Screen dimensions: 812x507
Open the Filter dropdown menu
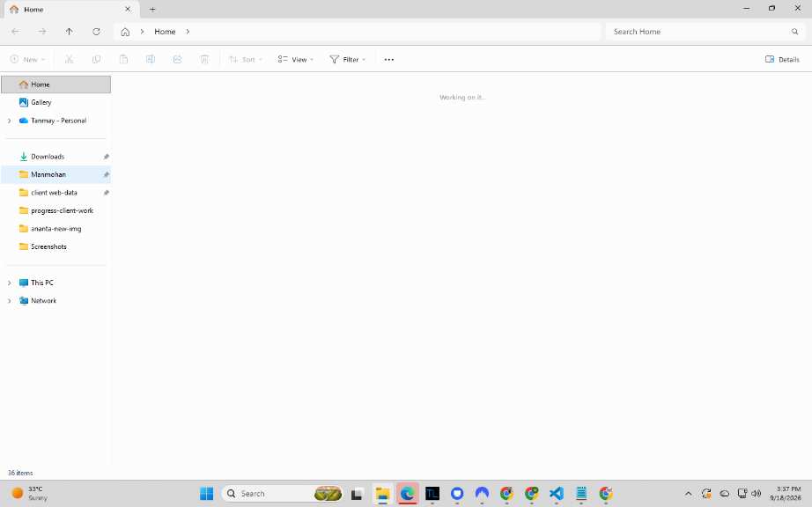point(348,60)
